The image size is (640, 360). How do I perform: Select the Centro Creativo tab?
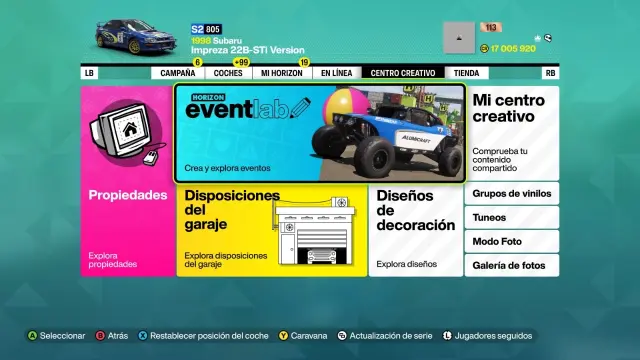point(403,73)
